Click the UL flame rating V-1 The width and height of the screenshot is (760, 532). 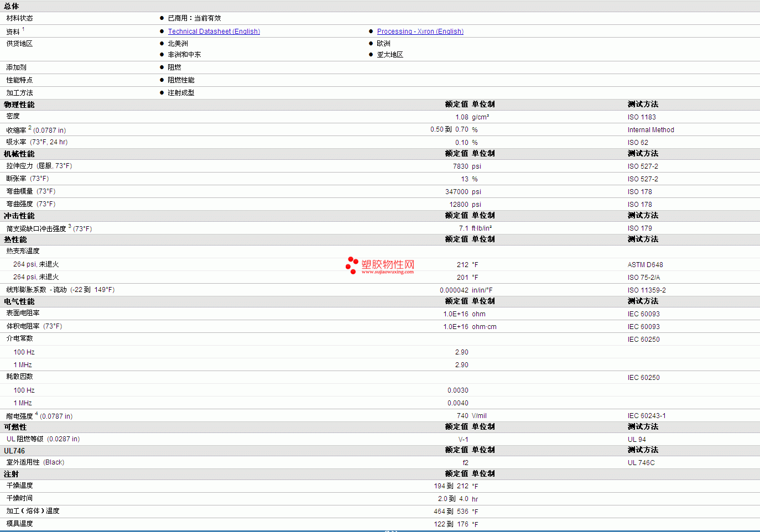point(463,440)
